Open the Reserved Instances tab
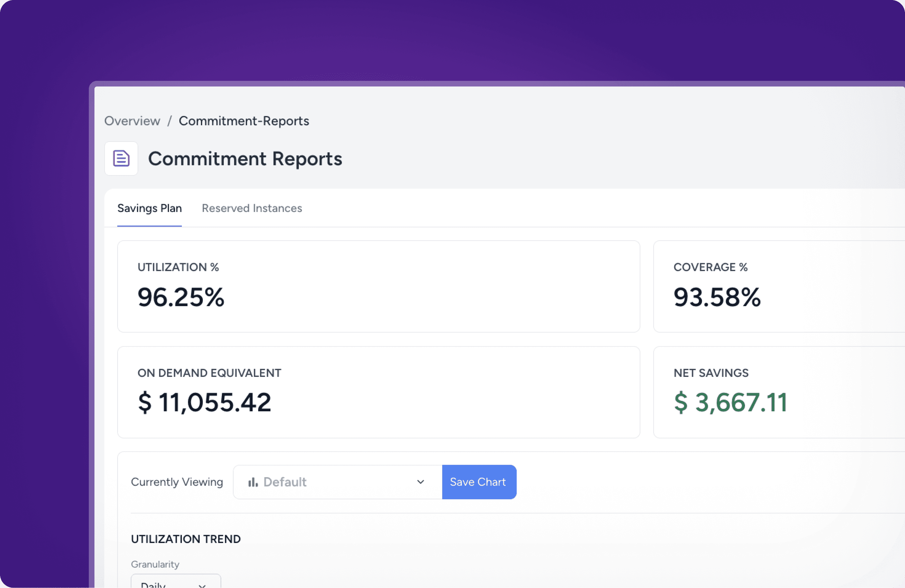The width and height of the screenshot is (905, 588). [252, 208]
